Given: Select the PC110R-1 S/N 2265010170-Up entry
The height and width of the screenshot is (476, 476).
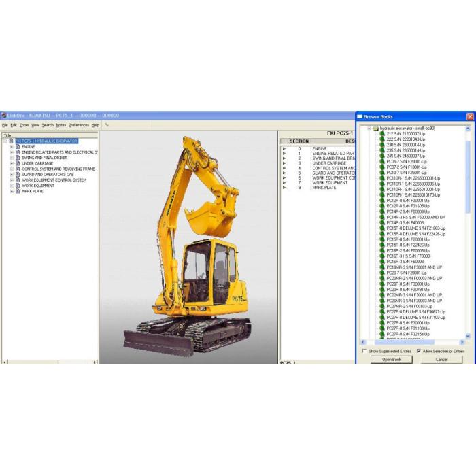Looking at the screenshot, I should (413, 195).
